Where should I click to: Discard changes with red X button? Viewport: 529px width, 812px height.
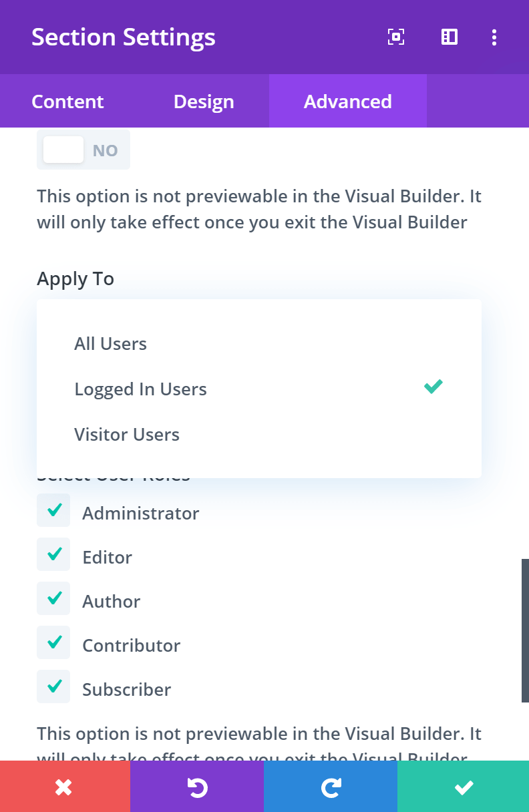click(x=65, y=787)
